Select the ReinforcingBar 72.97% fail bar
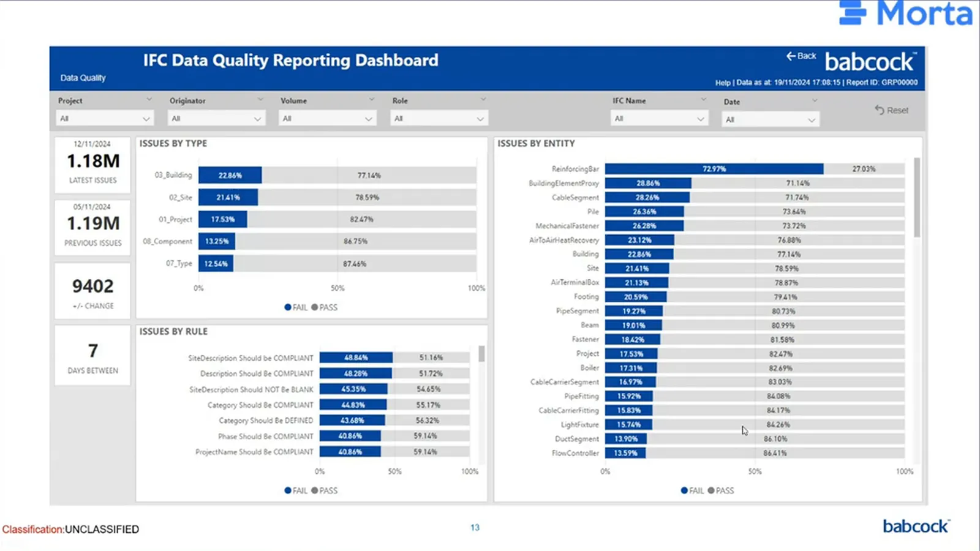 pyautogui.click(x=714, y=169)
